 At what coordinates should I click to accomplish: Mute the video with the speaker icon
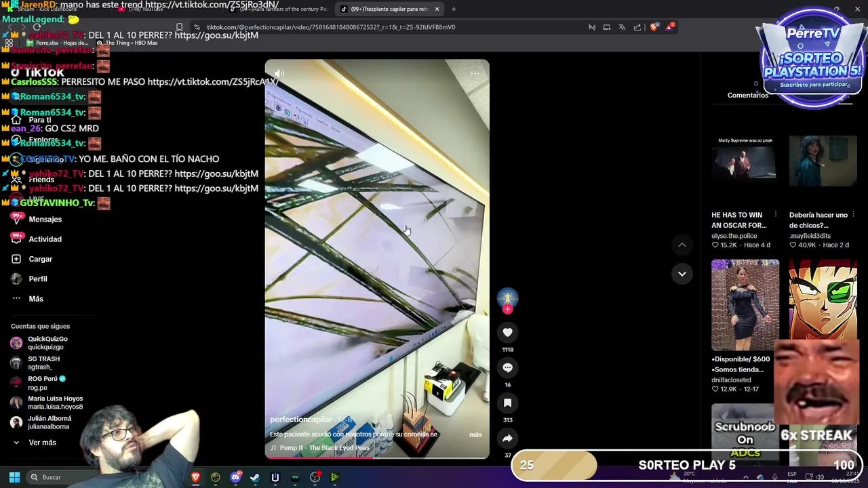tap(279, 73)
